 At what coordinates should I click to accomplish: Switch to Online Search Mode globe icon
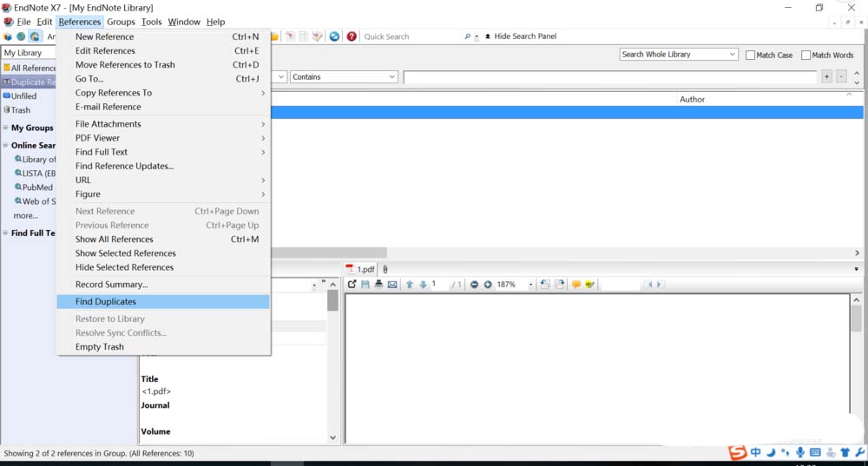point(21,36)
